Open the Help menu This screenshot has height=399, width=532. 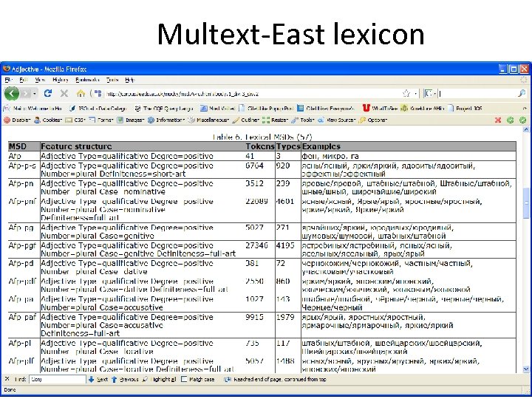(130, 80)
